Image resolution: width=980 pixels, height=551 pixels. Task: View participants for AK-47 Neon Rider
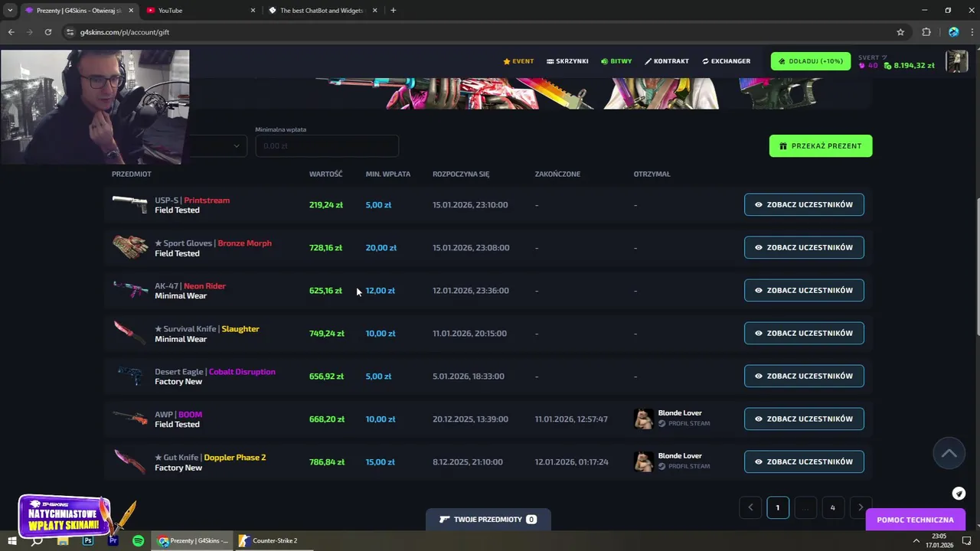[804, 290]
